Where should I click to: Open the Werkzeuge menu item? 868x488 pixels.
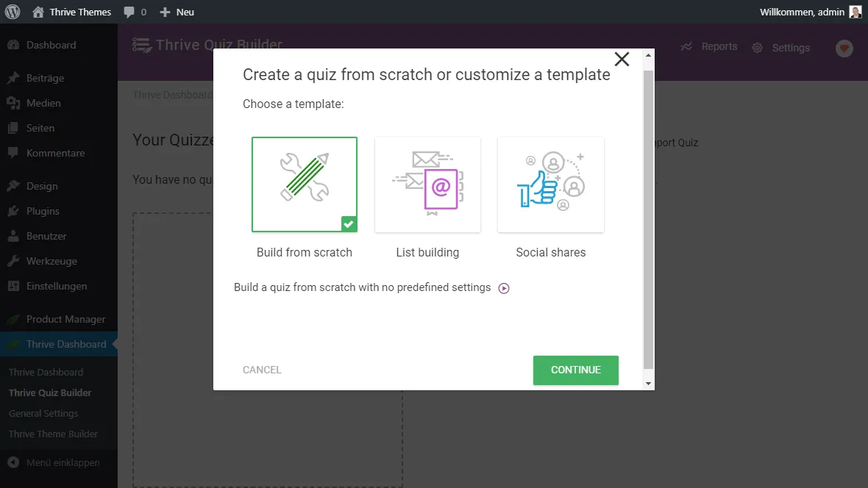point(59,261)
